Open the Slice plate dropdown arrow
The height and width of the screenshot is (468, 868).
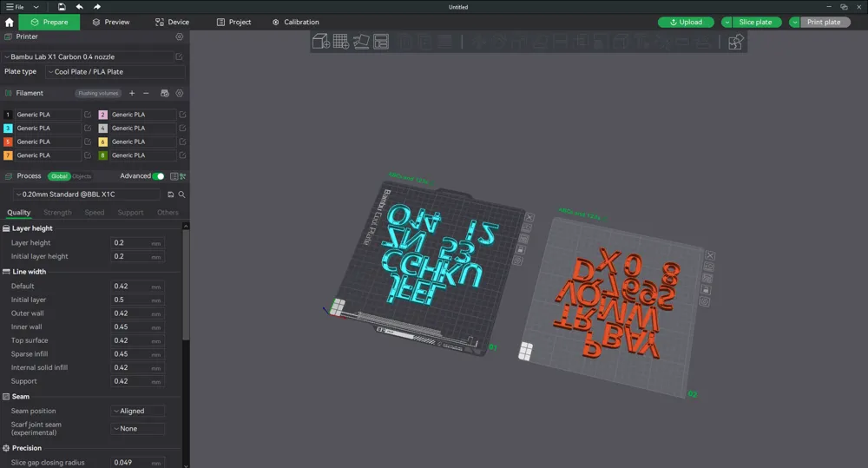coord(727,23)
